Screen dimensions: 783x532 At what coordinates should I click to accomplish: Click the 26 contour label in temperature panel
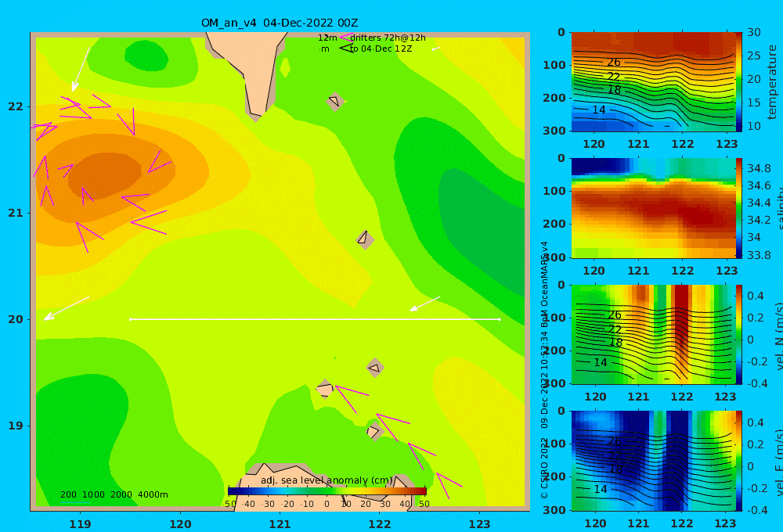[x=614, y=63]
